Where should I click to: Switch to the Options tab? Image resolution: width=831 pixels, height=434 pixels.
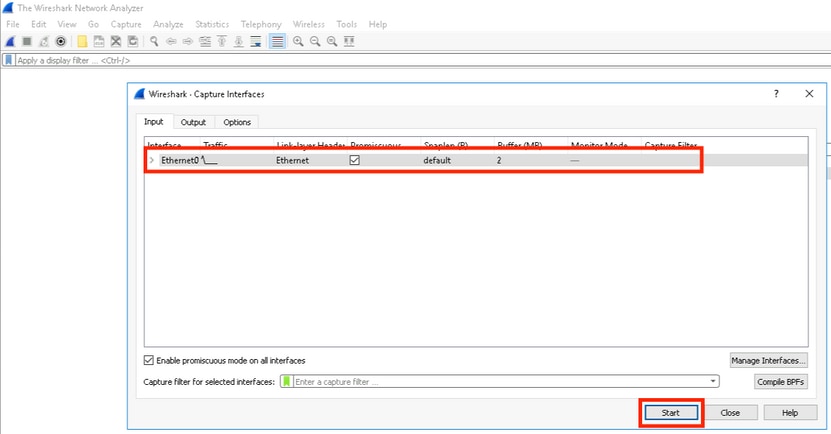[x=237, y=122]
